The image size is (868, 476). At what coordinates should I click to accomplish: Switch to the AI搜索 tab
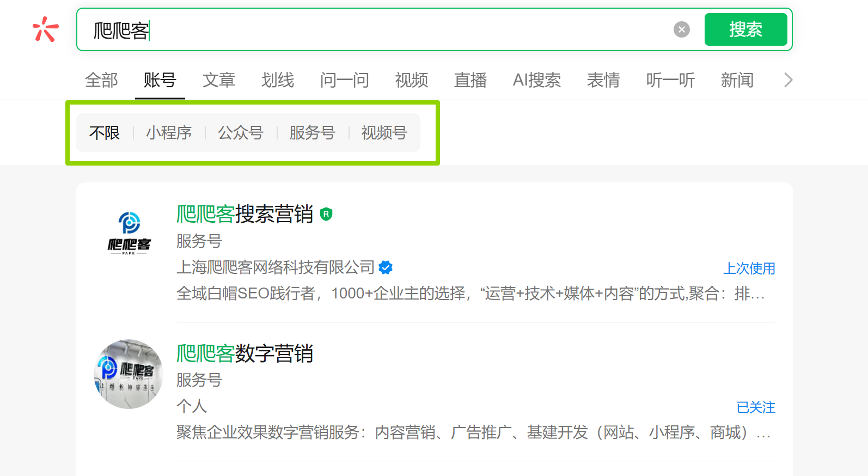tap(537, 80)
